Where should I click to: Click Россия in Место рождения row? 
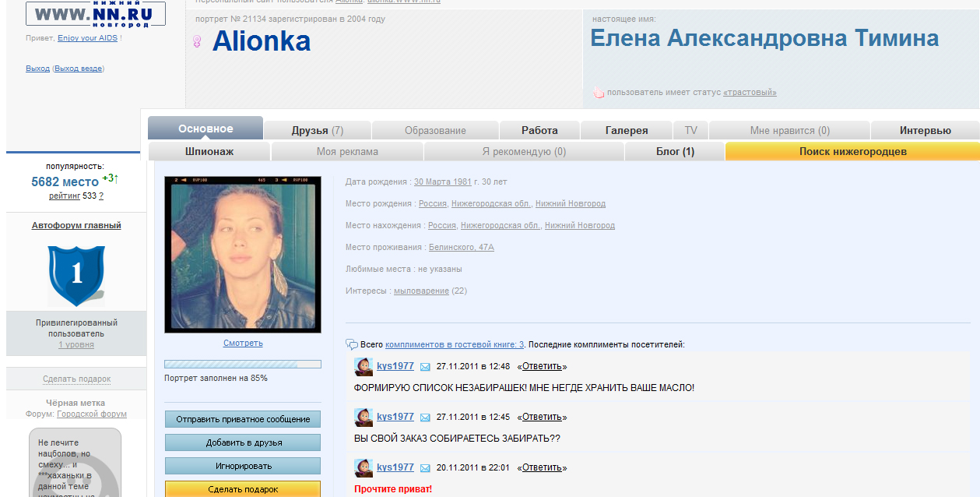[x=433, y=203]
